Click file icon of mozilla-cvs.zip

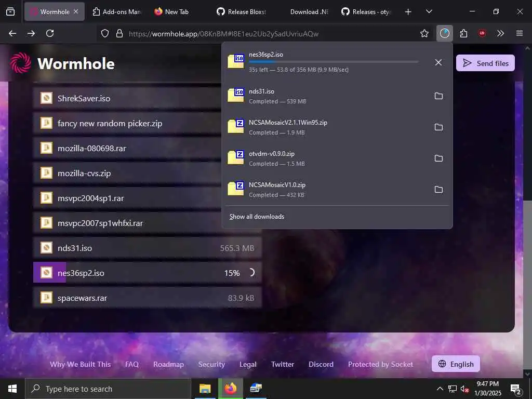tap(46, 173)
